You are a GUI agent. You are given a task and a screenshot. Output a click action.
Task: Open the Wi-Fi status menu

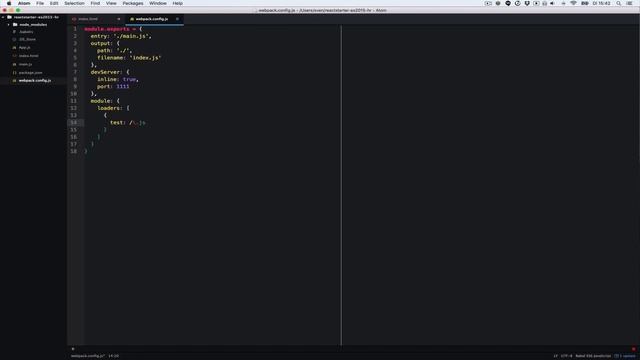[573, 3]
